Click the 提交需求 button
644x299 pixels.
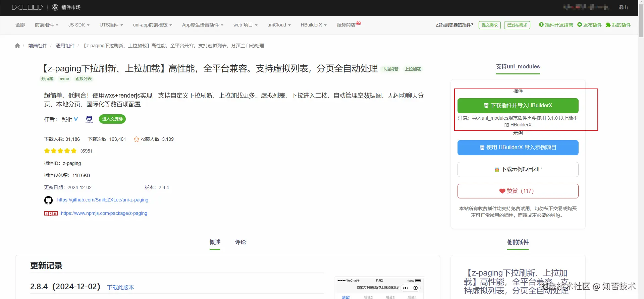(490, 25)
